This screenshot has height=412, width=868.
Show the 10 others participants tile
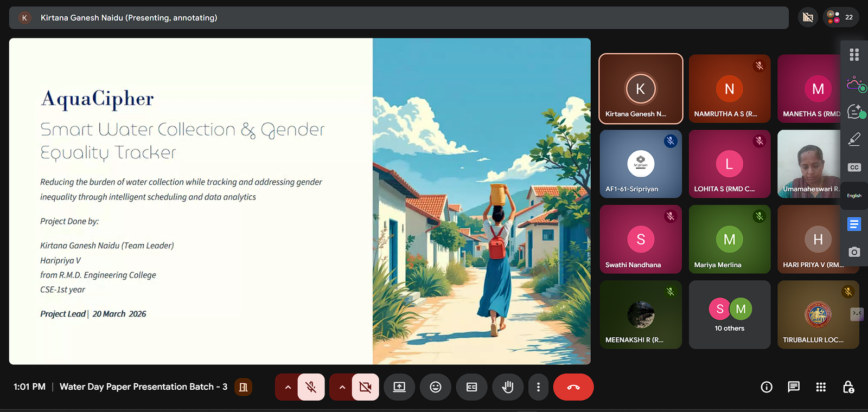(730, 315)
